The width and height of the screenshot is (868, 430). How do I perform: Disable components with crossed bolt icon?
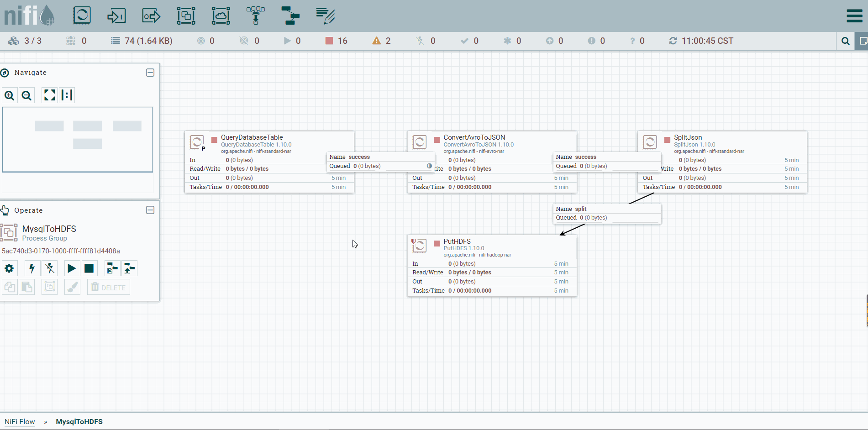[x=50, y=268]
